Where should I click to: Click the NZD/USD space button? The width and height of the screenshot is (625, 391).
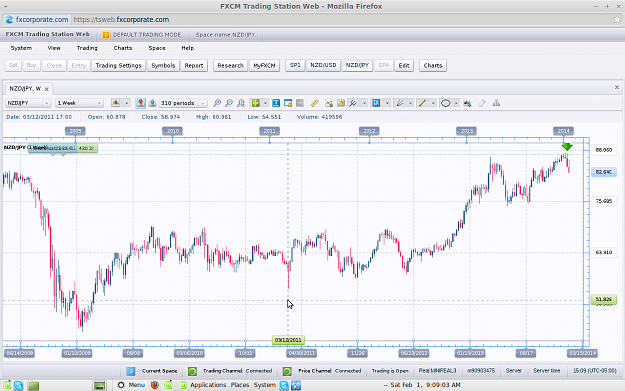(323, 65)
